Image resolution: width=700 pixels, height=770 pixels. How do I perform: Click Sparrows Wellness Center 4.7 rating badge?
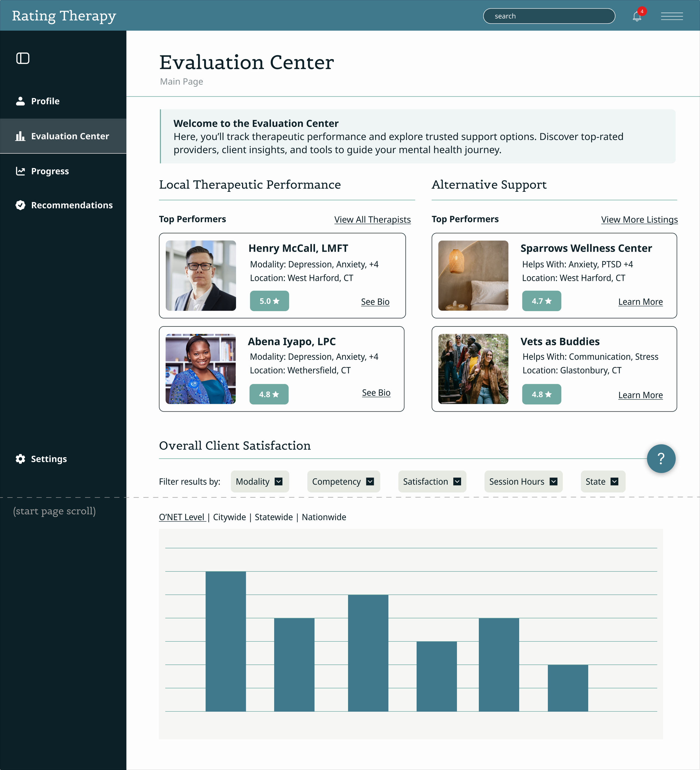point(541,301)
